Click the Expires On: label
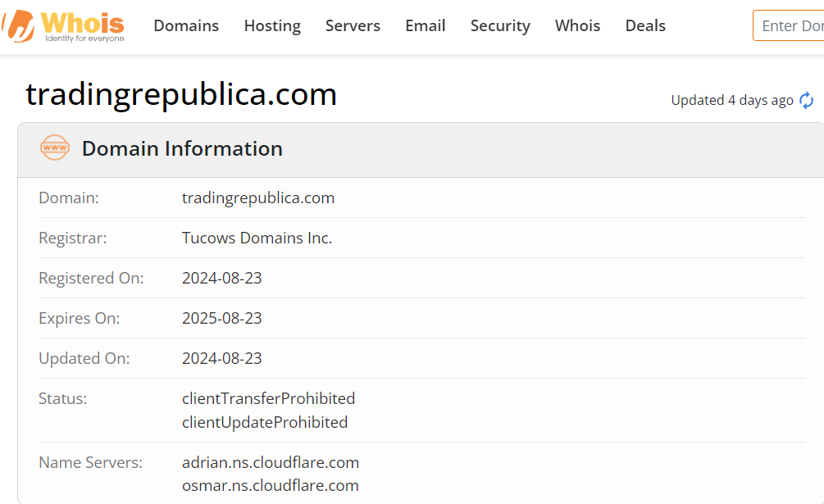Screen dimensions: 824x504 (80, 319)
